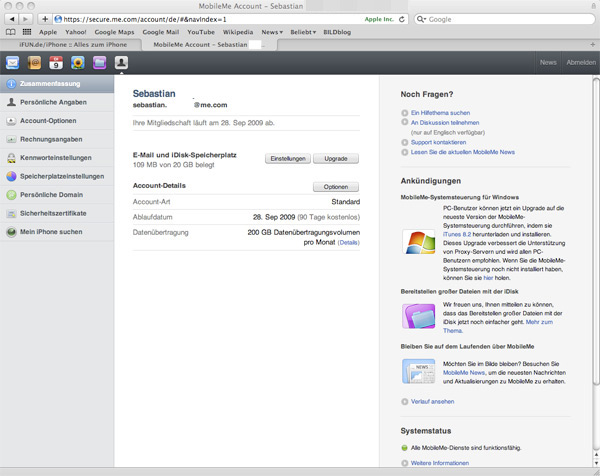
Task: Click Mehr zum Thema link
Action: click(x=539, y=322)
